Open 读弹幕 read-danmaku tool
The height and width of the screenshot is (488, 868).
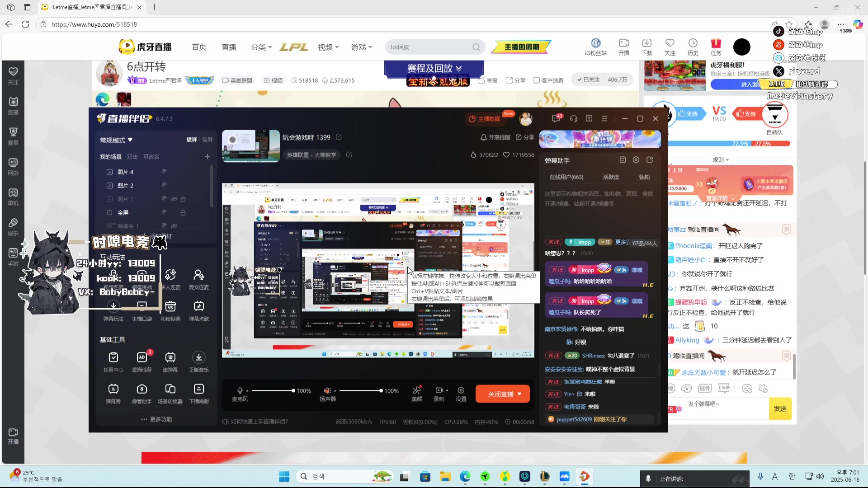pyautogui.click(x=170, y=362)
